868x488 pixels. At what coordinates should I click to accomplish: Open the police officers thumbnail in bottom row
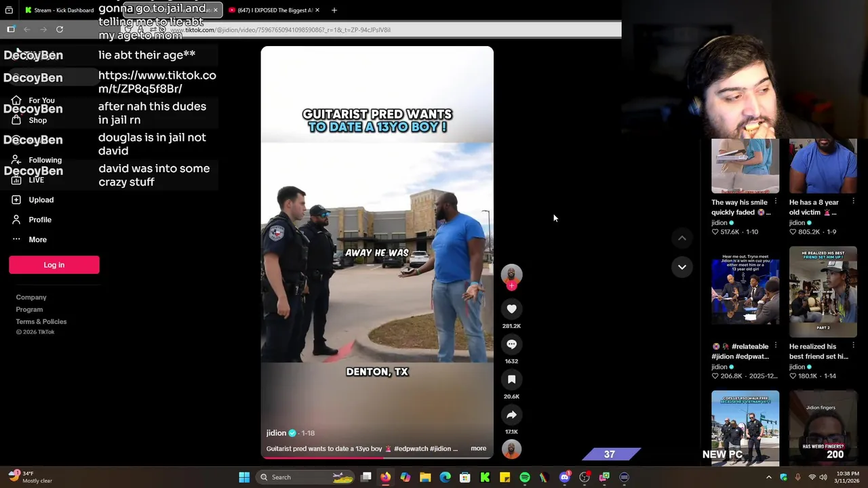(745, 428)
